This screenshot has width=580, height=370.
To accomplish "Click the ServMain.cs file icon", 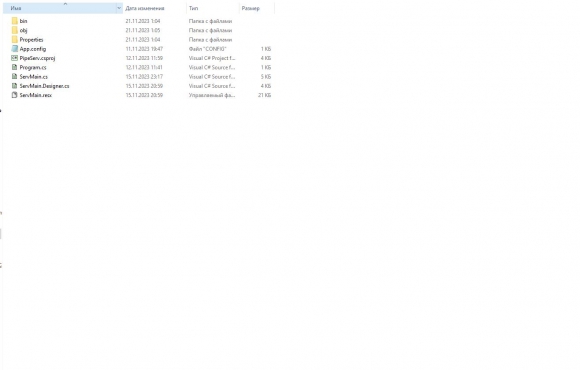I will click(x=14, y=76).
